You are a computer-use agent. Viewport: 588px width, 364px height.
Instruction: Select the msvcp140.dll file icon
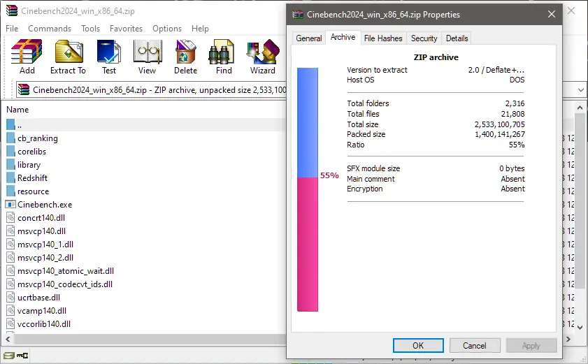pyautogui.click(x=10, y=231)
